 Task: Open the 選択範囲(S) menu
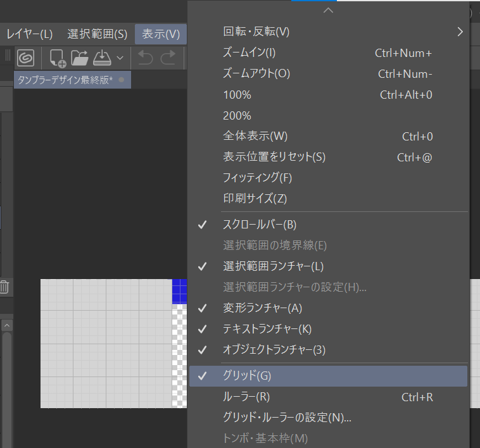pyautogui.click(x=98, y=34)
